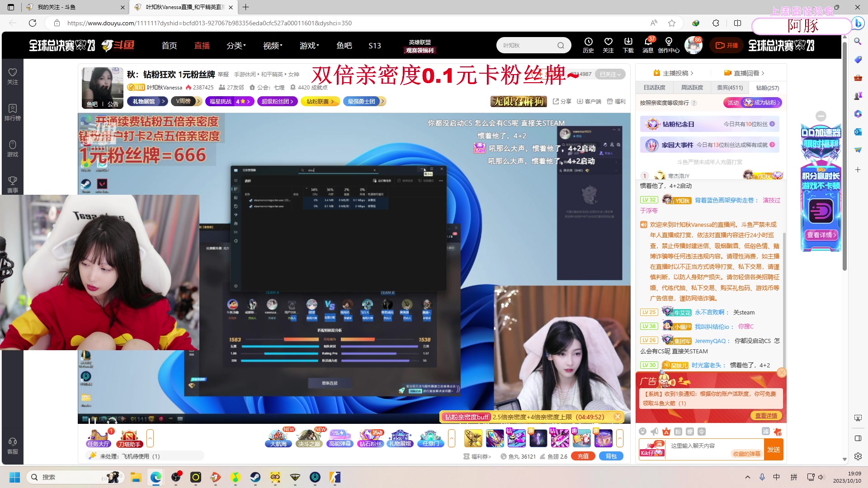
Task: Open the 消息 bell notifications icon
Action: [x=648, y=45]
